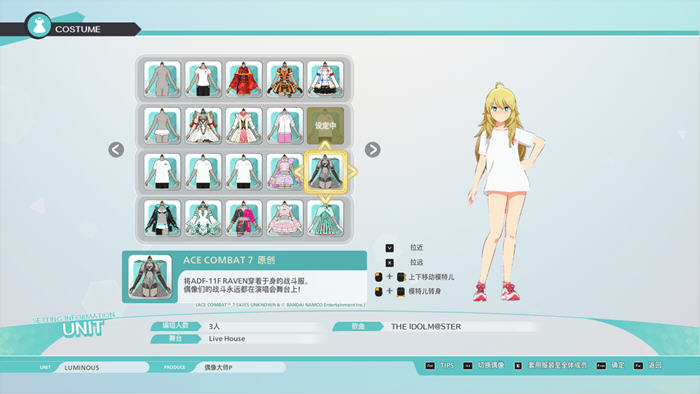Image resolution: width=700 pixels, height=394 pixels.
Task: Select the orange and black striped costume
Action: coord(285,79)
